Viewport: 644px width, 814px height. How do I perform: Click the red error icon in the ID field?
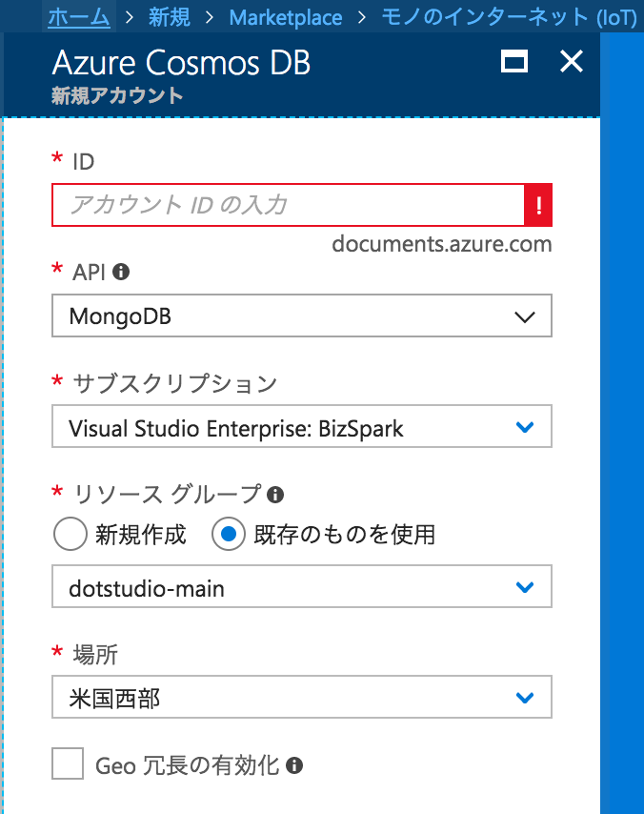pos(537,205)
